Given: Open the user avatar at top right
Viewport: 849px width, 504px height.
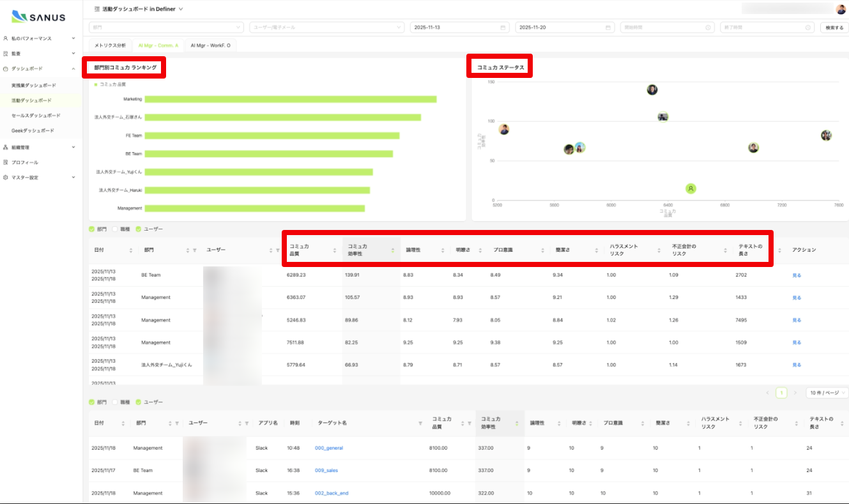Looking at the screenshot, I should [x=841, y=9].
